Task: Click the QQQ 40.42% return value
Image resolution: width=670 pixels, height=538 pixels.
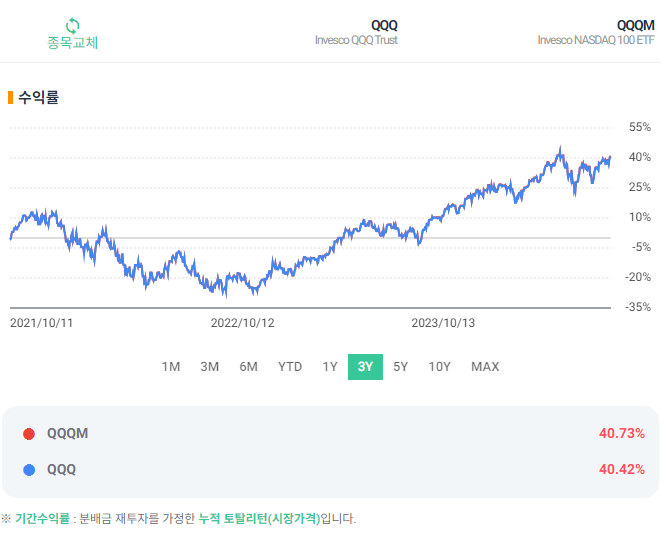Action: point(621,469)
